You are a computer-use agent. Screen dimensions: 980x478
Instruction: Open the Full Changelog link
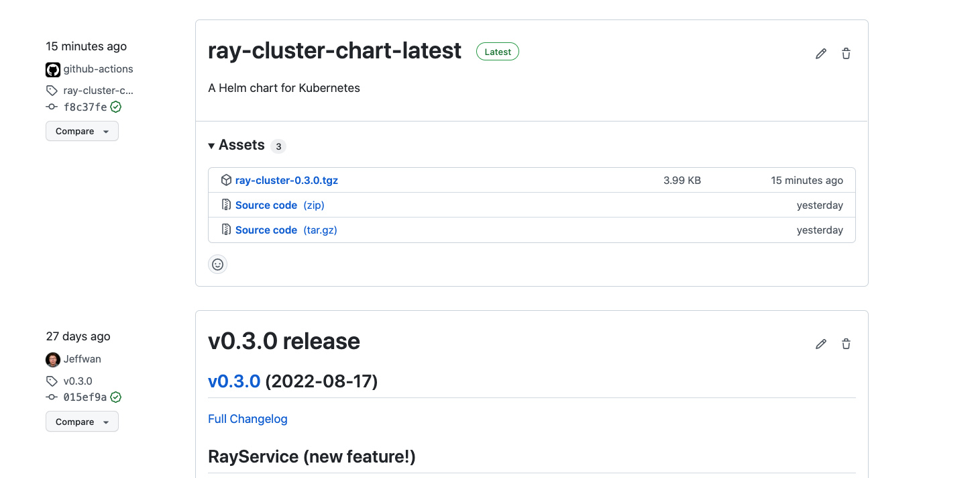coord(248,418)
